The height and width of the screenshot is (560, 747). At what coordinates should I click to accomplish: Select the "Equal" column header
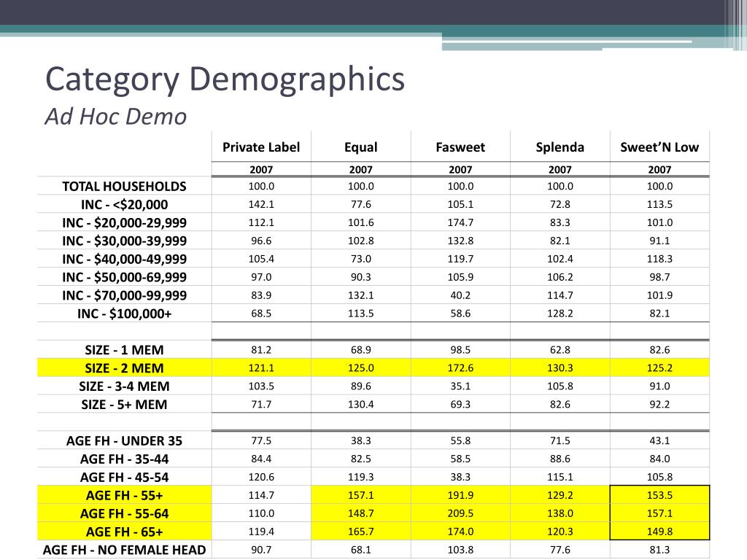tap(360, 147)
